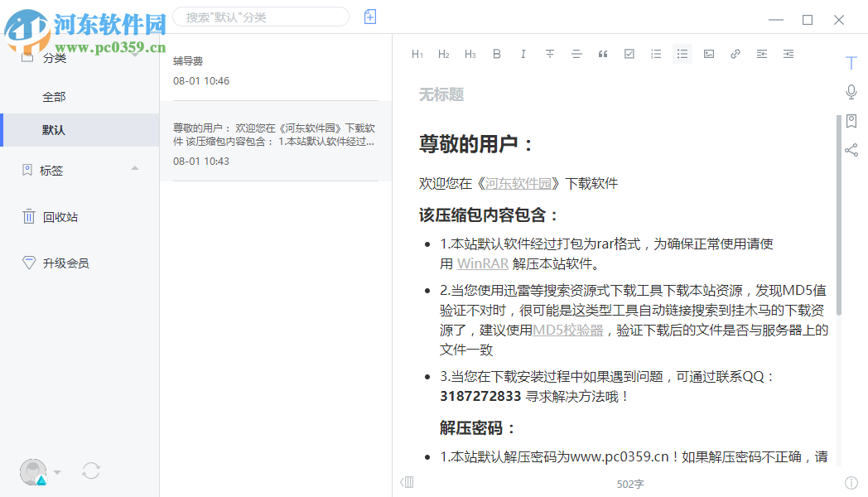This screenshot has height=497, width=868.
Task: Insert a blockquote
Action: (602, 53)
